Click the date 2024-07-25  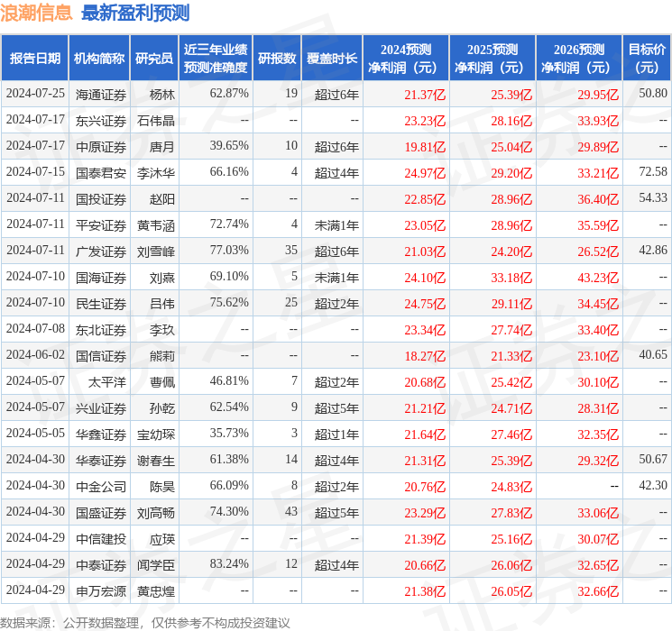tap(35, 93)
